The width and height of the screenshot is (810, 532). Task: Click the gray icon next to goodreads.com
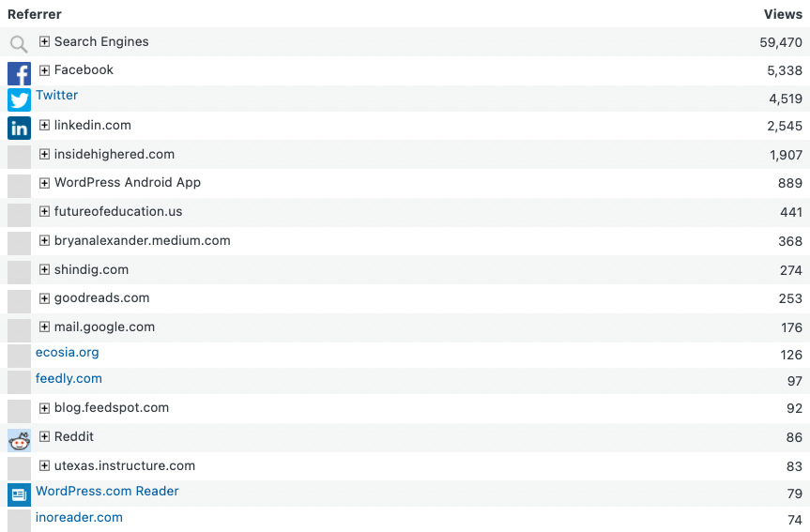coord(19,301)
